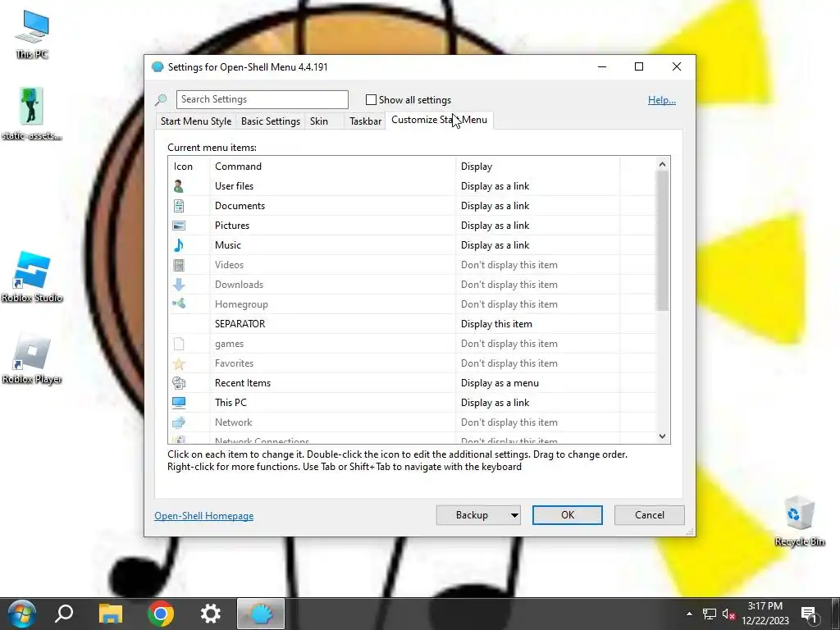Open Settings gear on taskbar
This screenshot has height=630, width=840.
pyautogui.click(x=210, y=614)
